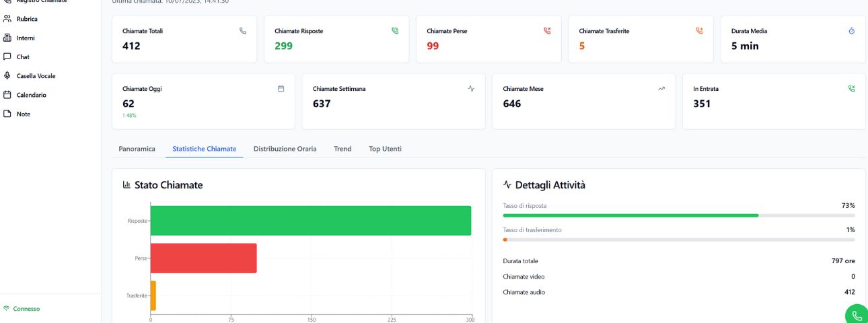Click the green 299 answered calls value
This screenshot has height=323, width=868.
(x=283, y=46)
